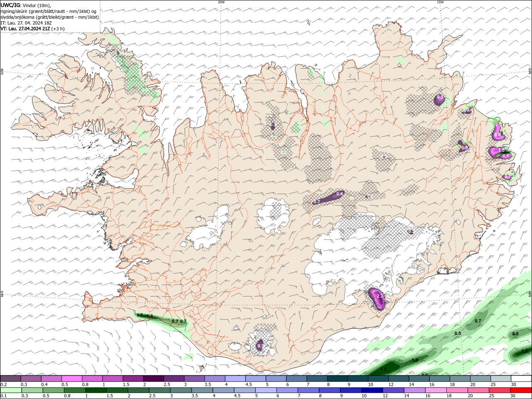Click the 'UWC/IG: Vindur (10m)' title line
Image resolution: width=532 pixels, height=399 pixels.
[26, 5]
